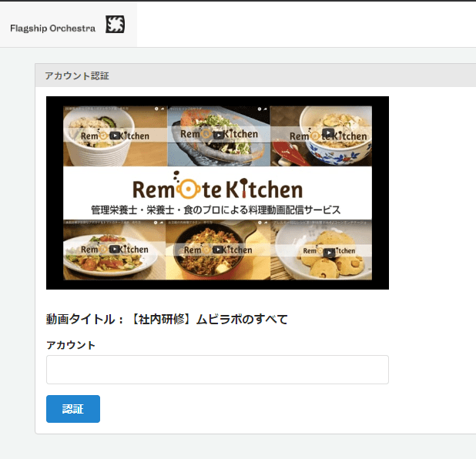Click the watch-later icon on top-left thumbnail
The height and width of the screenshot is (459, 476).
155,109
